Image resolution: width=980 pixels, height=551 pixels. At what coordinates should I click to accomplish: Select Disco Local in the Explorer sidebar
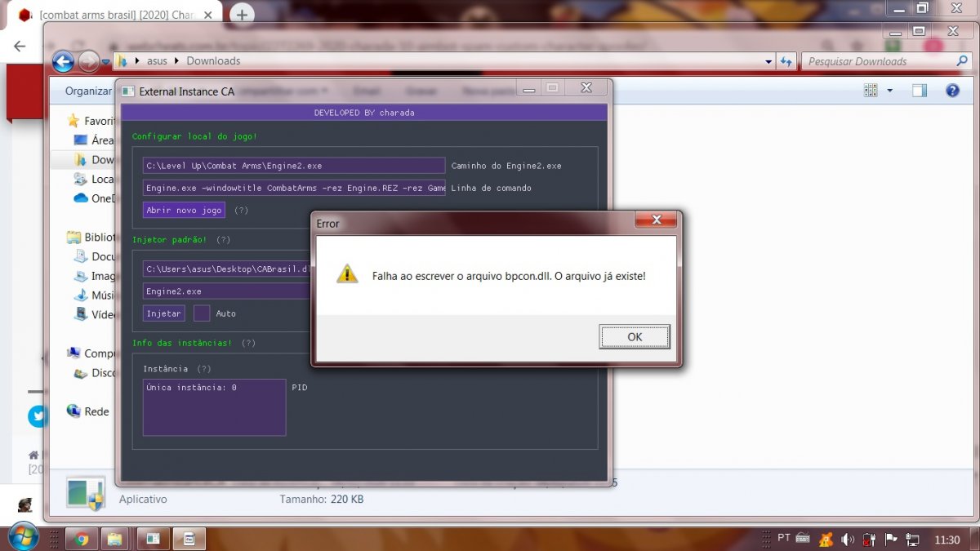94,373
